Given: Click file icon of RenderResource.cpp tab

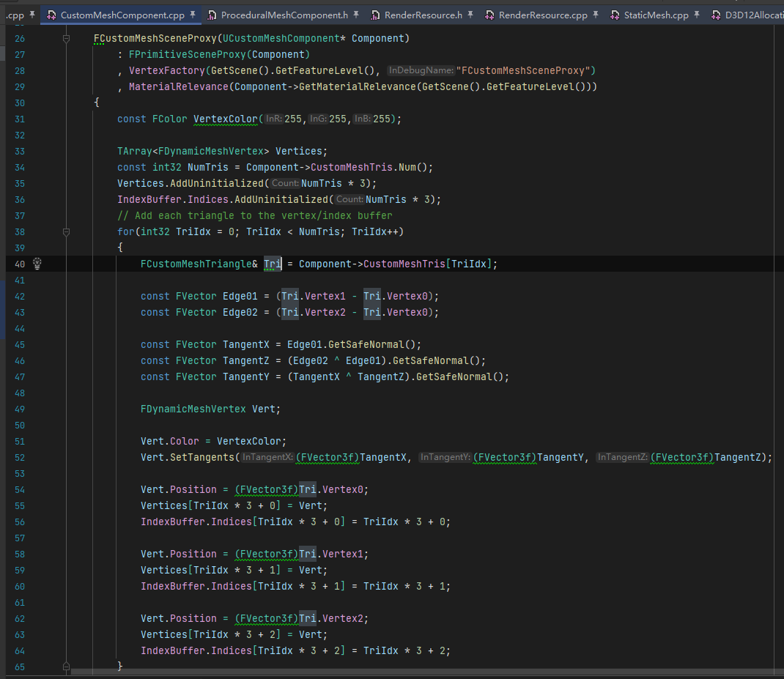Looking at the screenshot, I should pos(489,15).
